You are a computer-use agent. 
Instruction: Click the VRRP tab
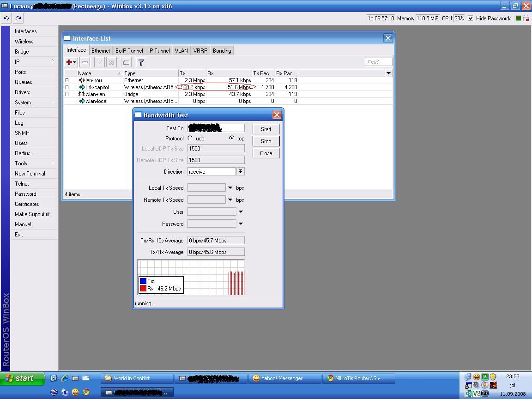tap(200, 50)
